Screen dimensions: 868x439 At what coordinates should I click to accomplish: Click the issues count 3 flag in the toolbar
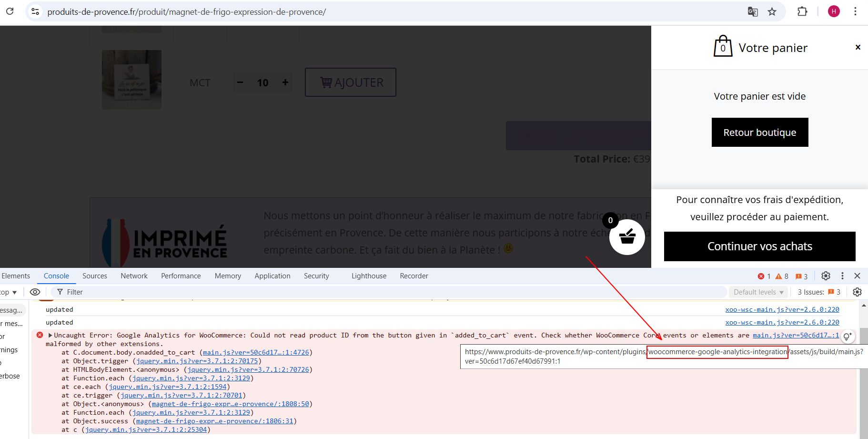pyautogui.click(x=802, y=276)
